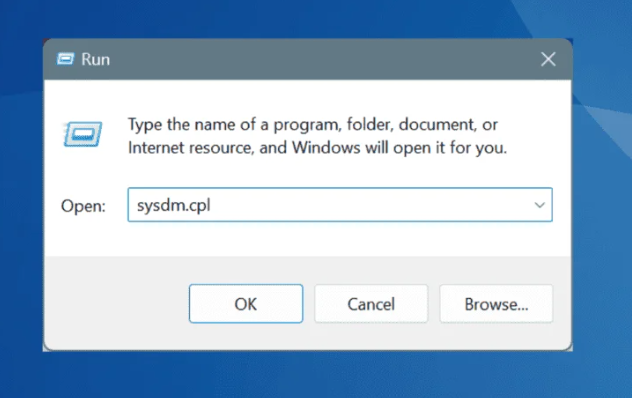632x398 pixels.
Task: Click the OK button
Action: tap(246, 304)
